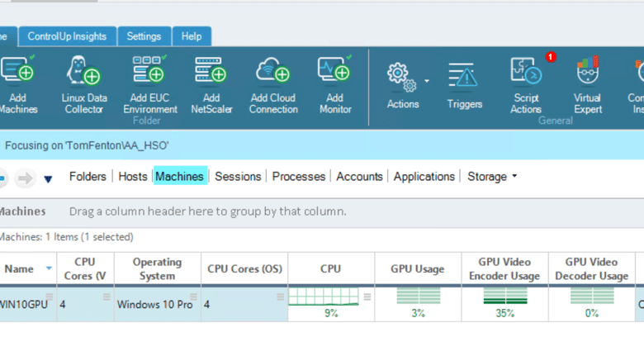The height and width of the screenshot is (337, 644).
Task: Switch to the Sessions view
Action: 238,176
